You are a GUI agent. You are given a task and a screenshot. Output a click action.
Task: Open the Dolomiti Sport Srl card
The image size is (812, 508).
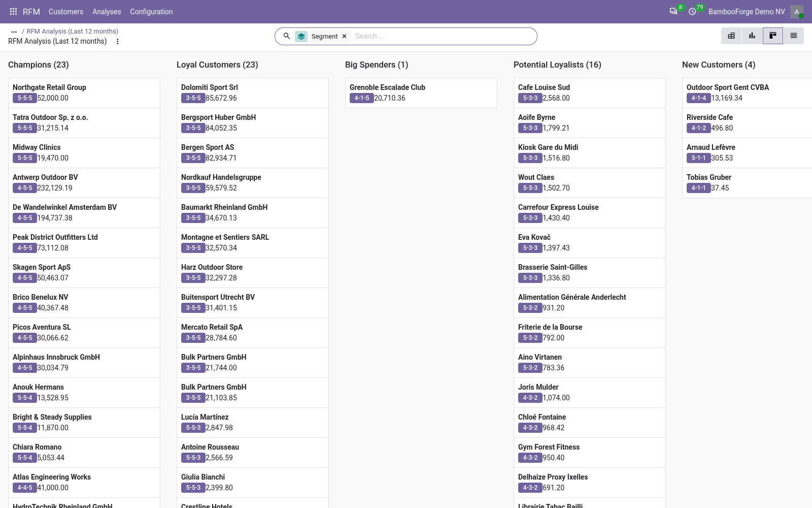coord(253,93)
